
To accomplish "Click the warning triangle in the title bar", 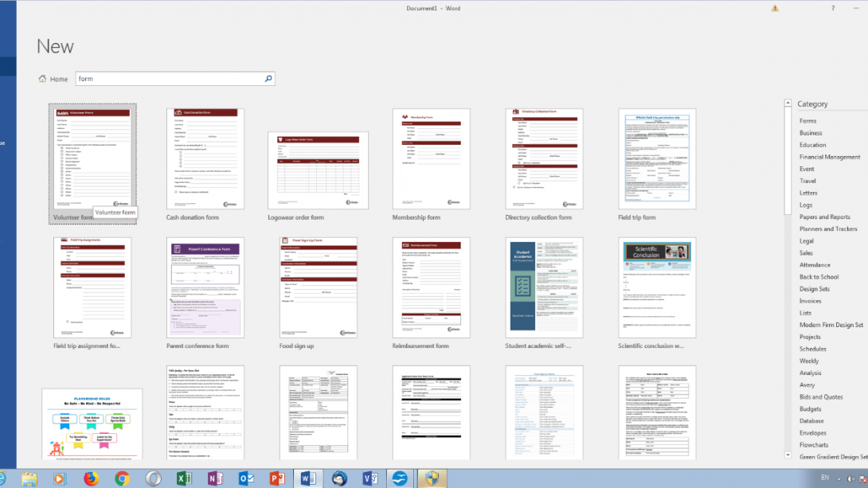I will click(775, 7).
